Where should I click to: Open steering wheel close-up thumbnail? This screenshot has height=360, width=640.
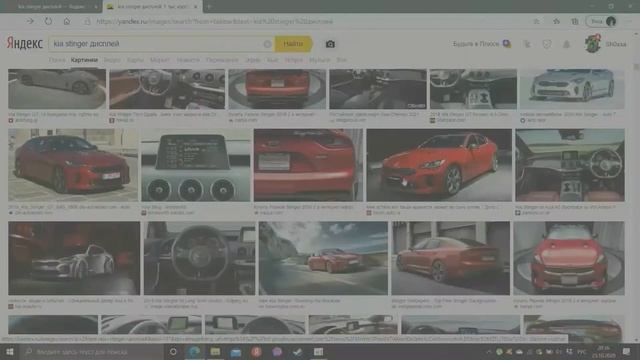pyautogui.click(x=199, y=258)
